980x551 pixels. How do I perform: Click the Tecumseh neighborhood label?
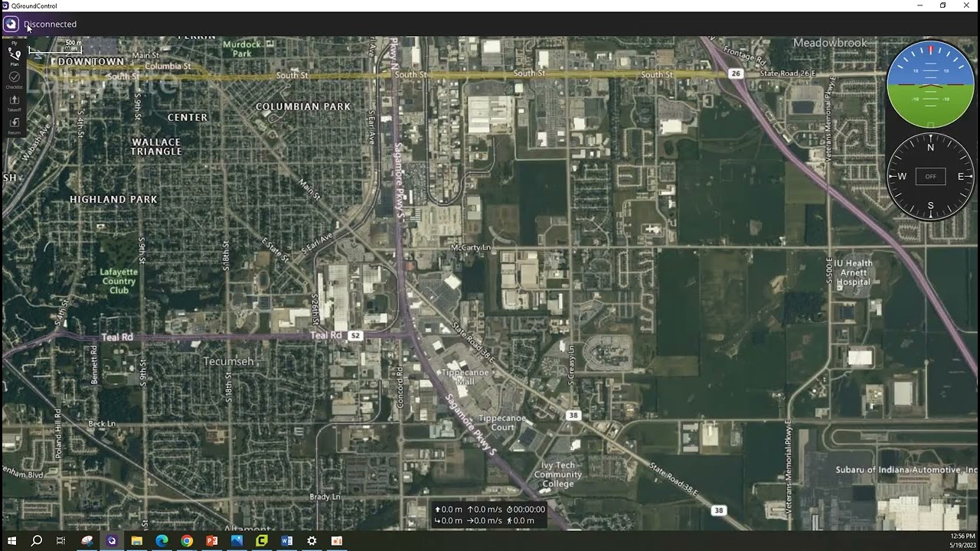click(x=228, y=360)
